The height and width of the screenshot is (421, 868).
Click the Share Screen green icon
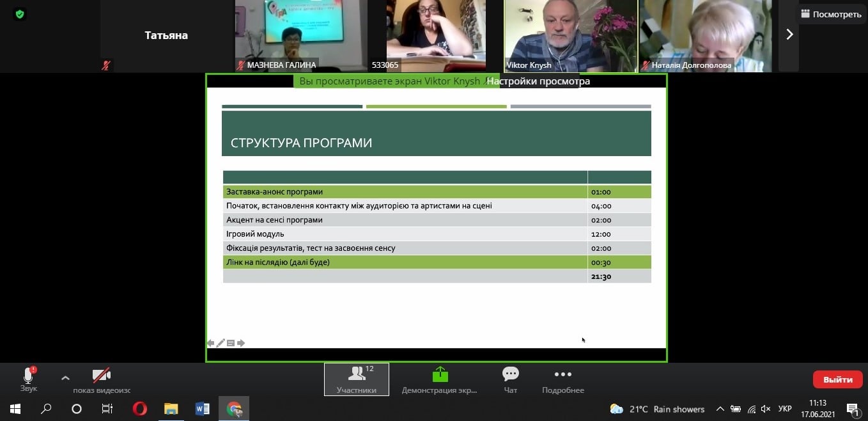(439, 374)
